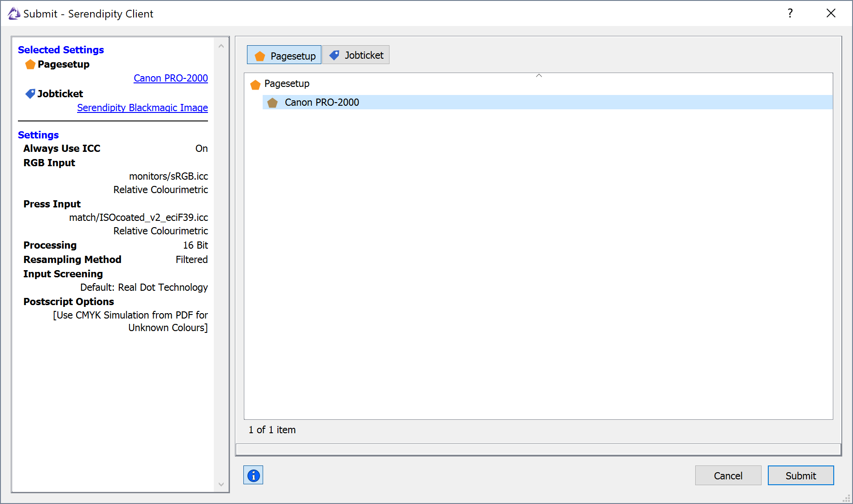Open the Serendipity Blackmagic Image jobticket link
The image size is (853, 504).
142,108
